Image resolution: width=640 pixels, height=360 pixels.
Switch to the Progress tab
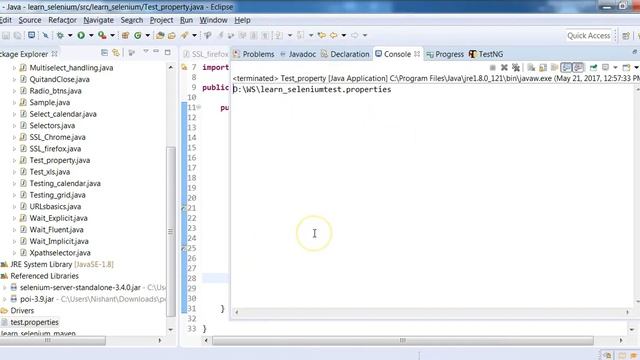tap(445, 54)
